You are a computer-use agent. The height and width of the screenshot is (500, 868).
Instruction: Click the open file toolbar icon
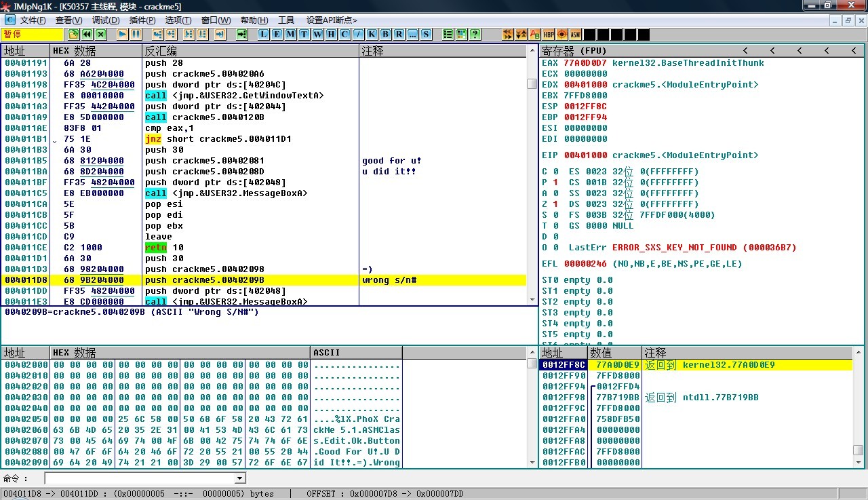[x=73, y=34]
